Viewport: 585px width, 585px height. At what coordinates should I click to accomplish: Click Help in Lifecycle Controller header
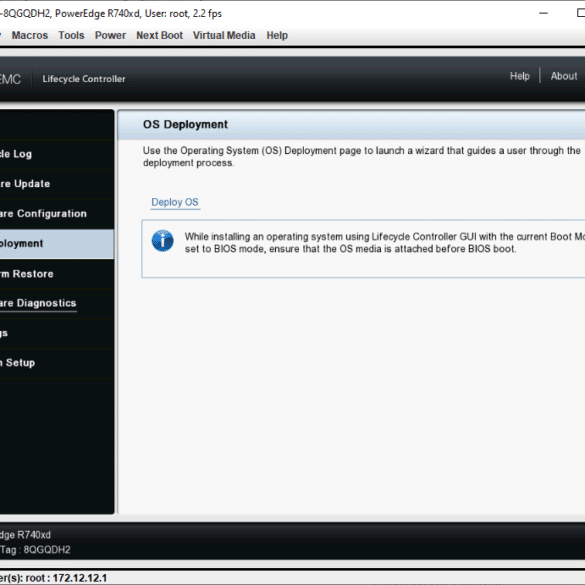pos(520,76)
